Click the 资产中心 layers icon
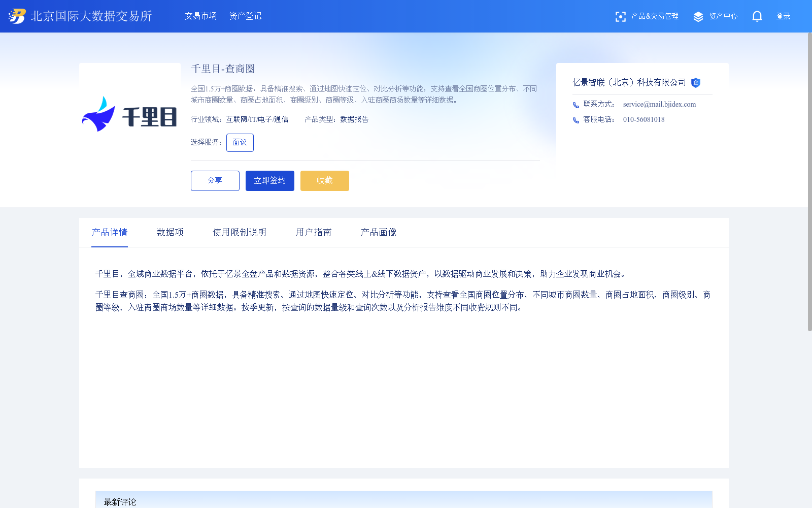The height and width of the screenshot is (508, 812). click(698, 16)
